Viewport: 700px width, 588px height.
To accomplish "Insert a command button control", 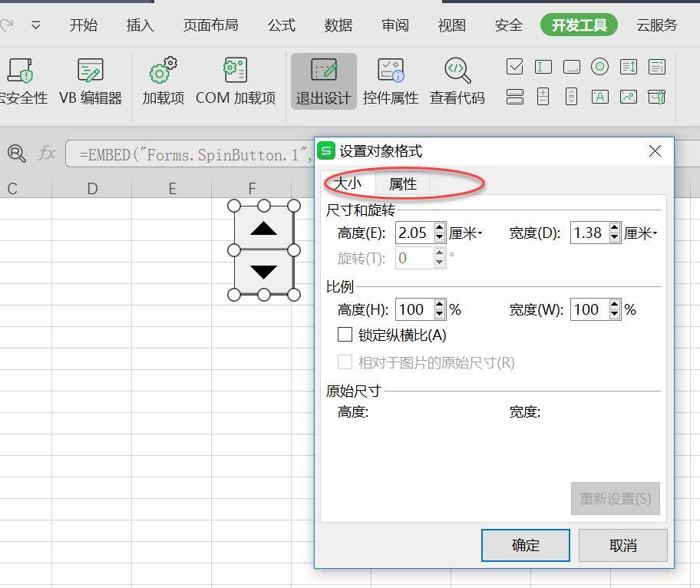I will (571, 67).
